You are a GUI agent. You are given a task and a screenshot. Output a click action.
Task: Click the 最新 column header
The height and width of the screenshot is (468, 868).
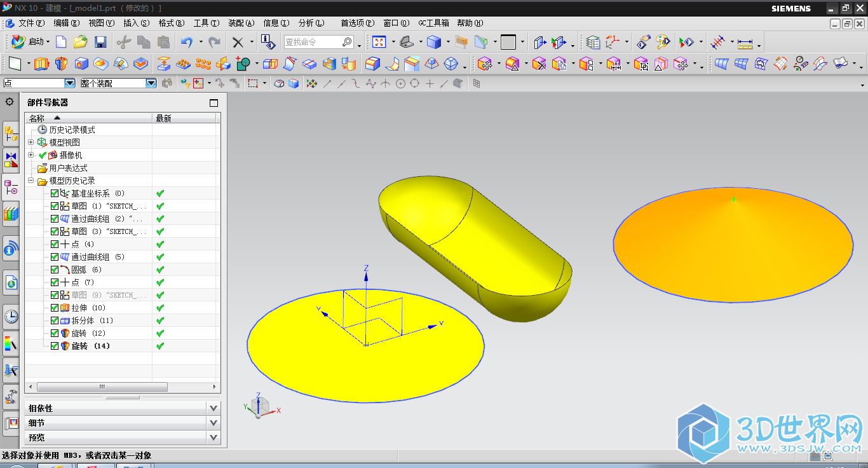pyautogui.click(x=184, y=118)
